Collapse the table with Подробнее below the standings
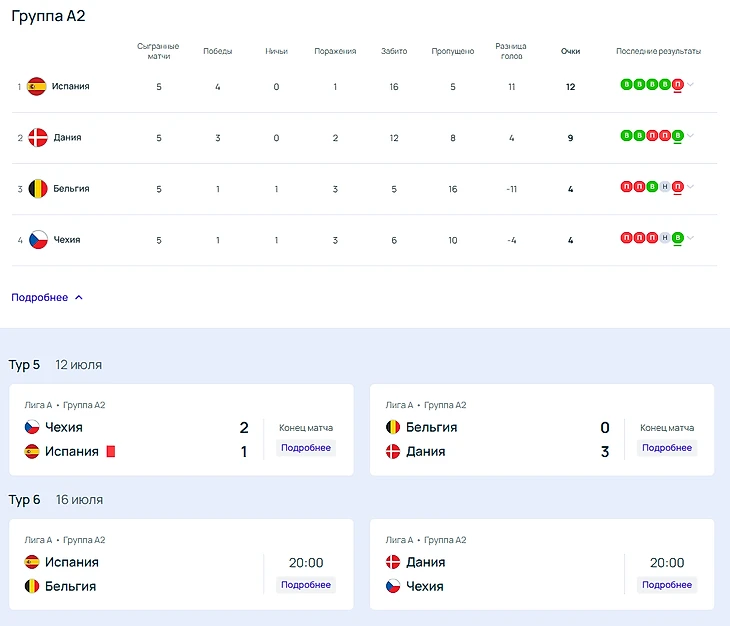 (x=47, y=297)
